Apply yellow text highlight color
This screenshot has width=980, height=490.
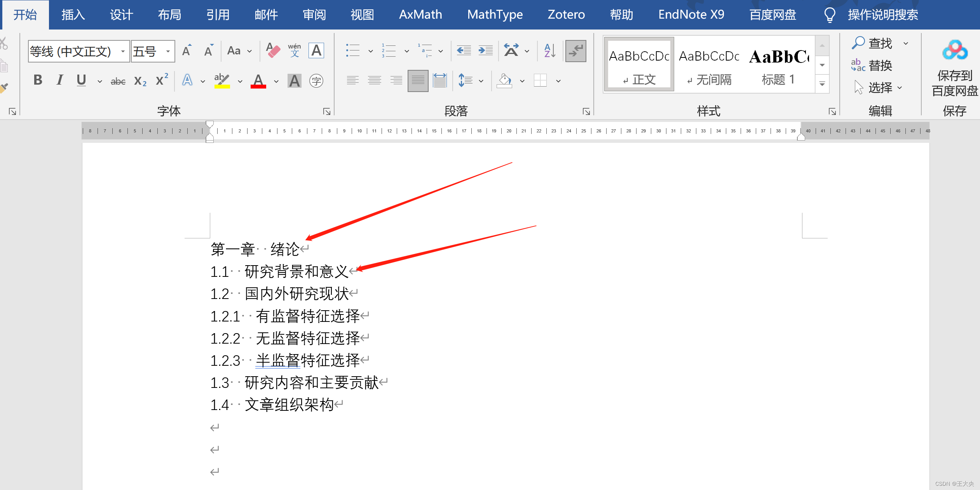222,81
